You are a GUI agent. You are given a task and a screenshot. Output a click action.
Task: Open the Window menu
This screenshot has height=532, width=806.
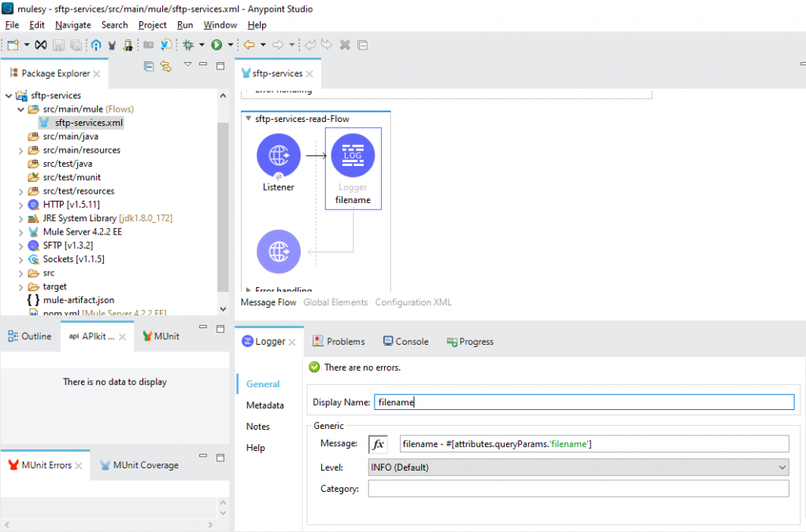pos(220,25)
